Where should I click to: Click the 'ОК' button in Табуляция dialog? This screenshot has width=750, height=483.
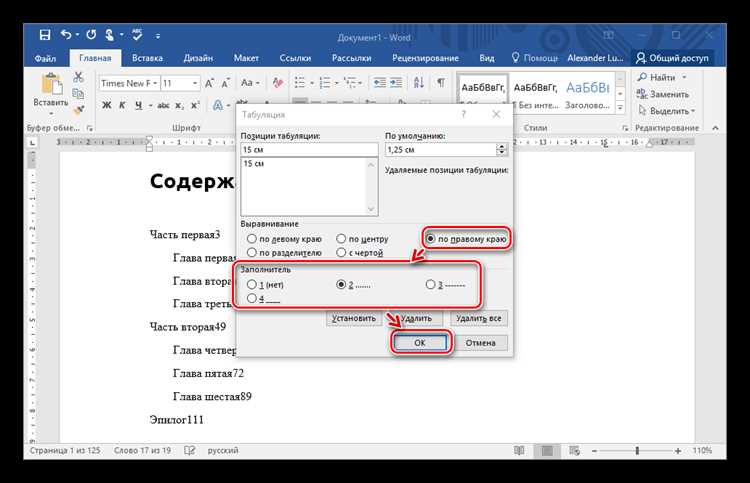pos(420,342)
